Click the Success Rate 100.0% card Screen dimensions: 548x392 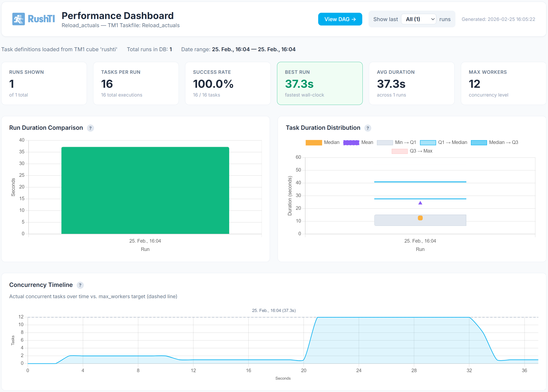(x=228, y=83)
